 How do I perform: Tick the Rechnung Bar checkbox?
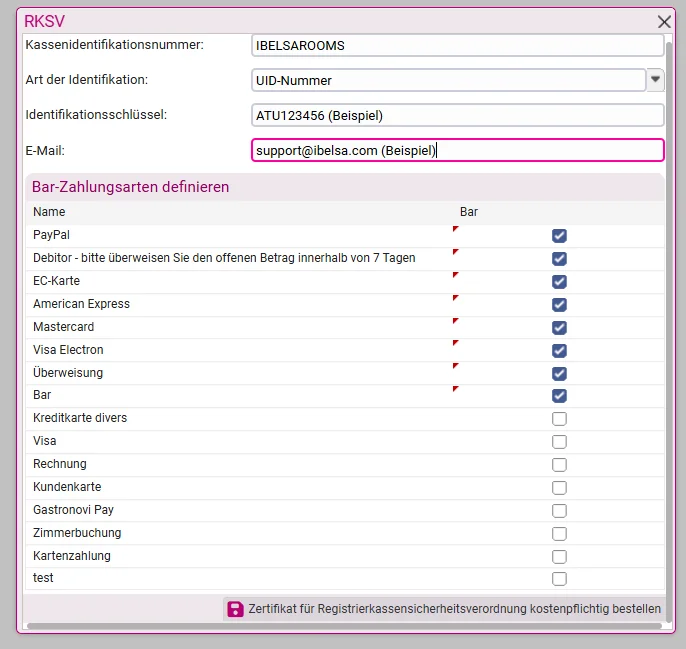point(559,465)
